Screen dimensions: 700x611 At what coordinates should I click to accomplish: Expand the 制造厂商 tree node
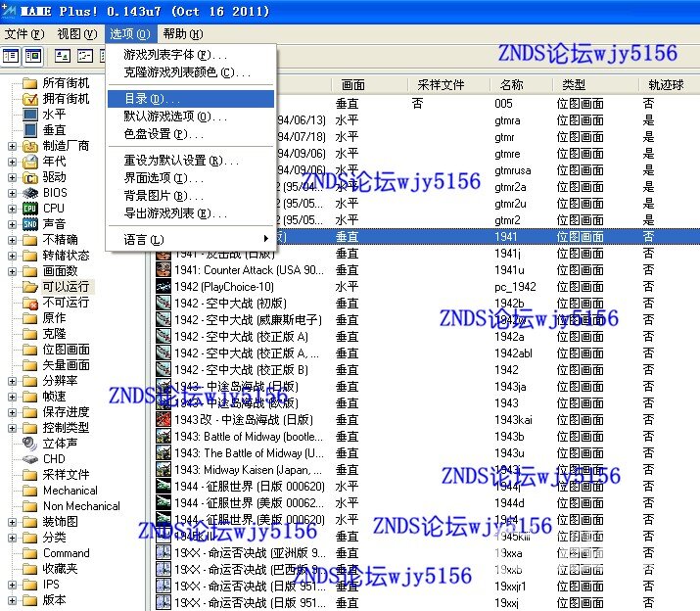click(x=12, y=146)
